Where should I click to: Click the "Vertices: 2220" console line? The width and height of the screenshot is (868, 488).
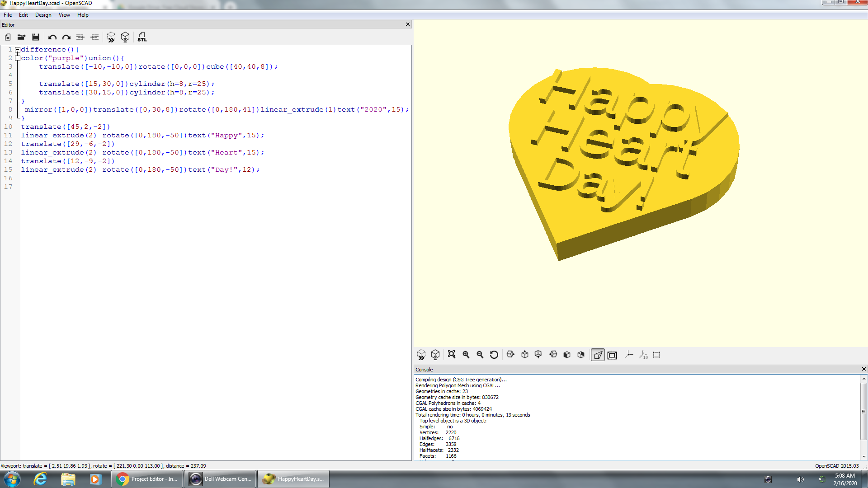coord(438,432)
